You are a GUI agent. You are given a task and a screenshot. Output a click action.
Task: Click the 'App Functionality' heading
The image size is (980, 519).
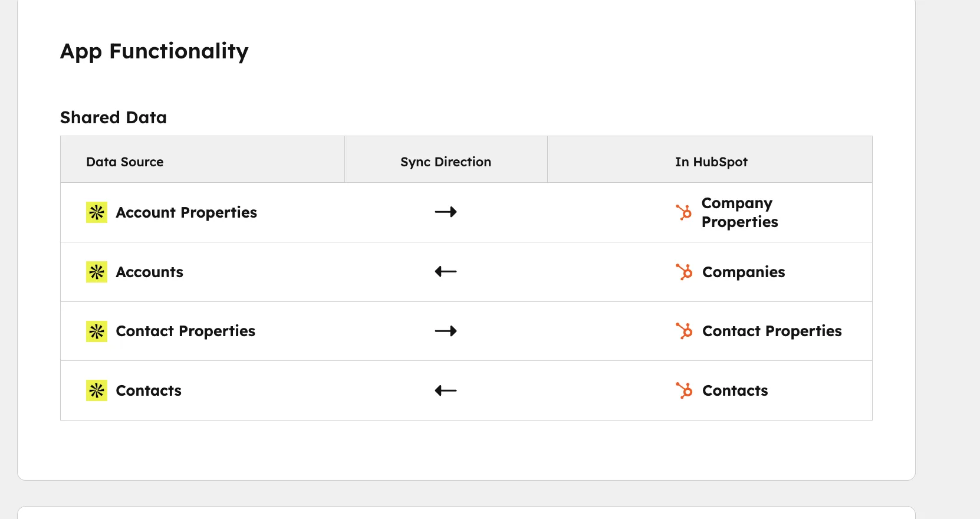click(154, 51)
